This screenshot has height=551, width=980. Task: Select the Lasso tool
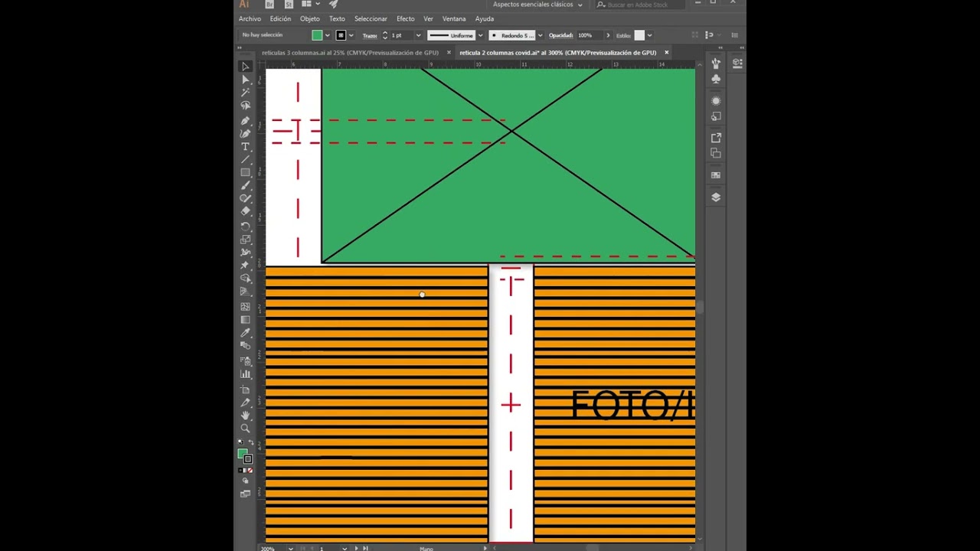(x=245, y=106)
